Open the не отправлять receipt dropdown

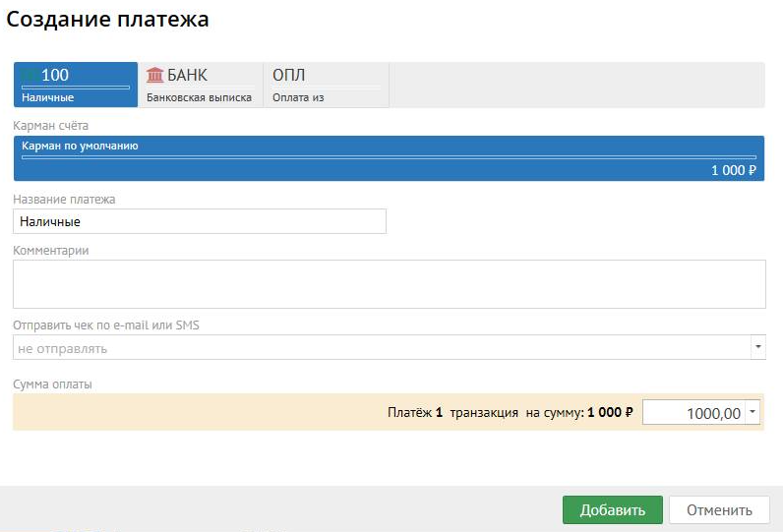point(390,347)
